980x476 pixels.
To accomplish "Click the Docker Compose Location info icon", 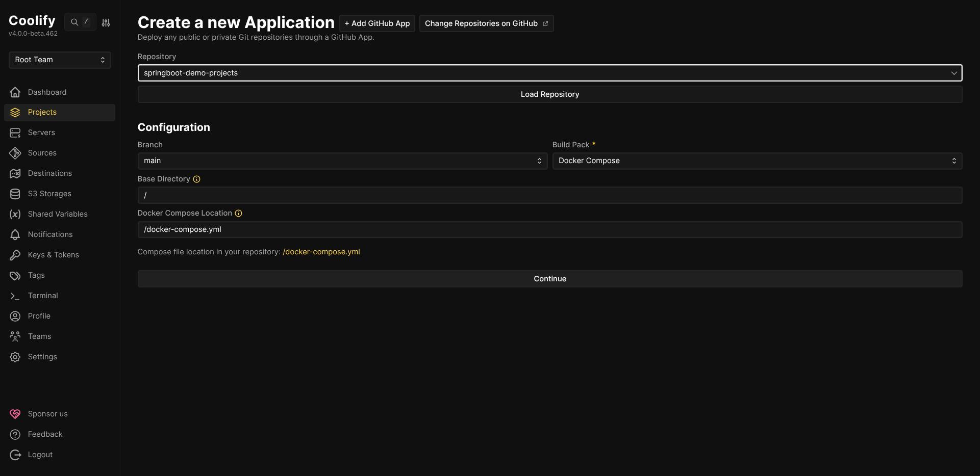I will [x=238, y=214].
